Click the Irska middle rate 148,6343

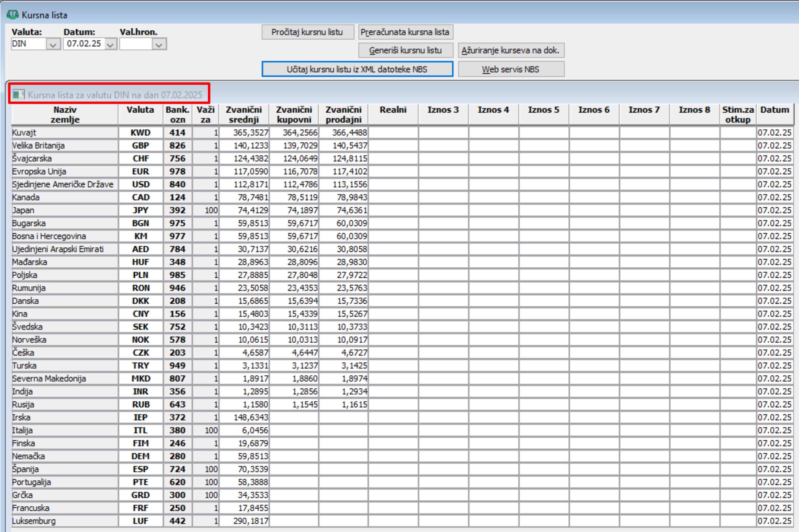click(x=244, y=417)
